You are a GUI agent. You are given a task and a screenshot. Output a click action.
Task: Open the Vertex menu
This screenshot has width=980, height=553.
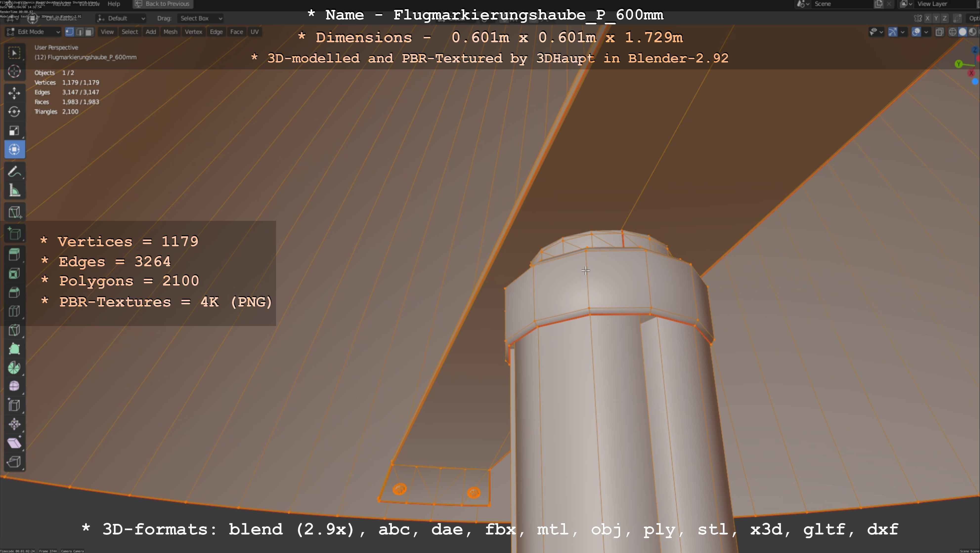(193, 32)
